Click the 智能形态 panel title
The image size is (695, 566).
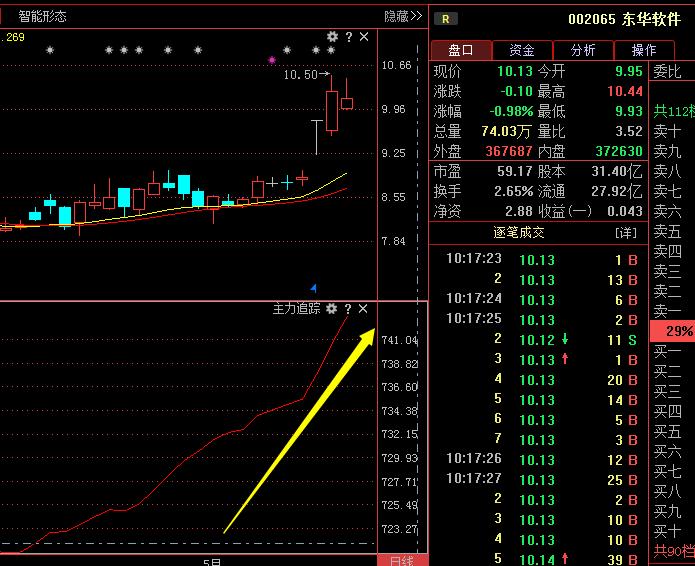click(x=43, y=16)
